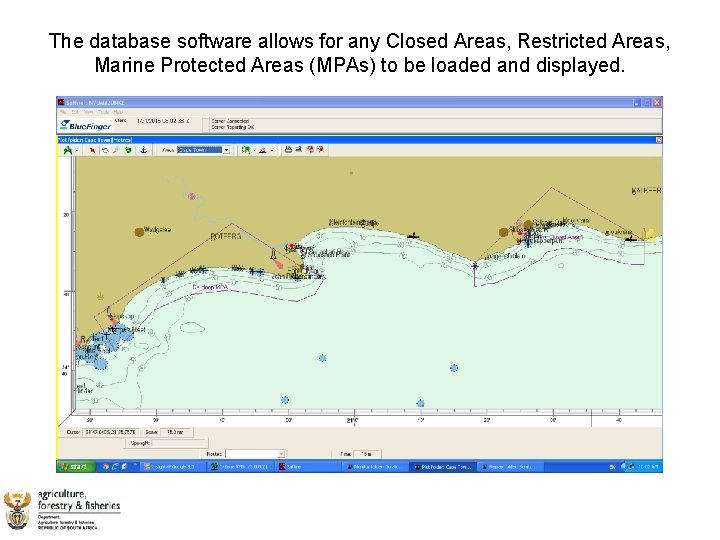
Task: Select the lighthouse symbol near the bay
Action: pyautogui.click(x=273, y=254)
